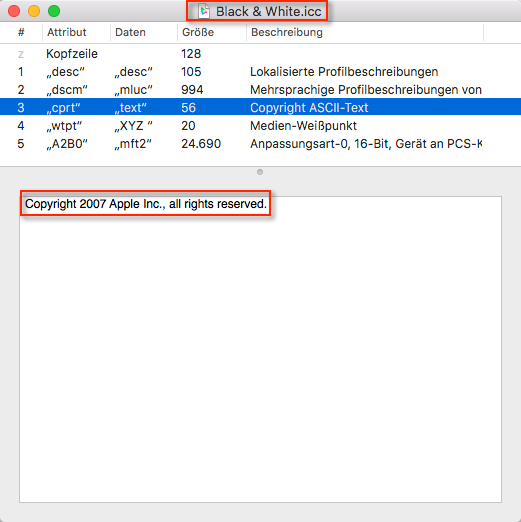Select the desc tag row
Image resolution: width=521 pixels, height=522 pixels.
tap(260, 72)
